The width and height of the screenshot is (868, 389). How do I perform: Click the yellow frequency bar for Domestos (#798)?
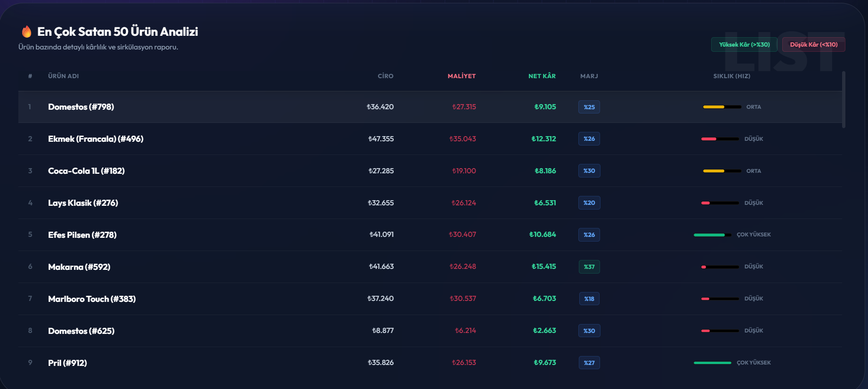point(722,107)
